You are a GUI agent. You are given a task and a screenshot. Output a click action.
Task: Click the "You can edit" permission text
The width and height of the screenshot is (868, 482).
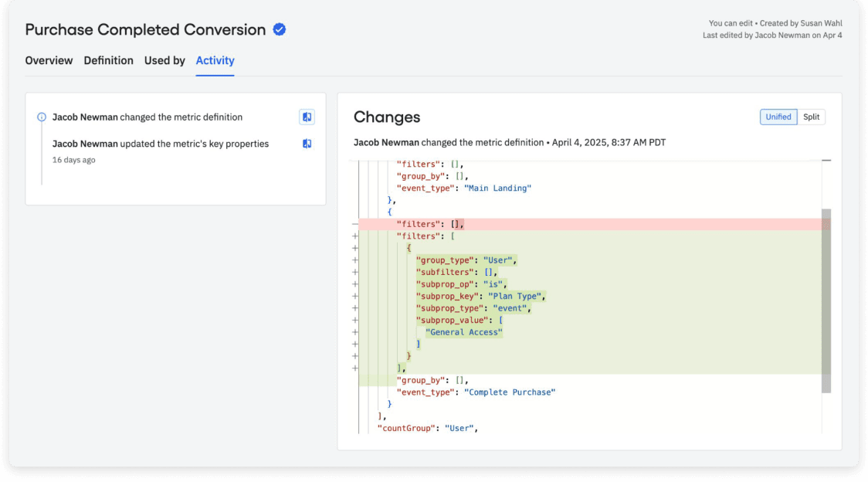point(729,23)
